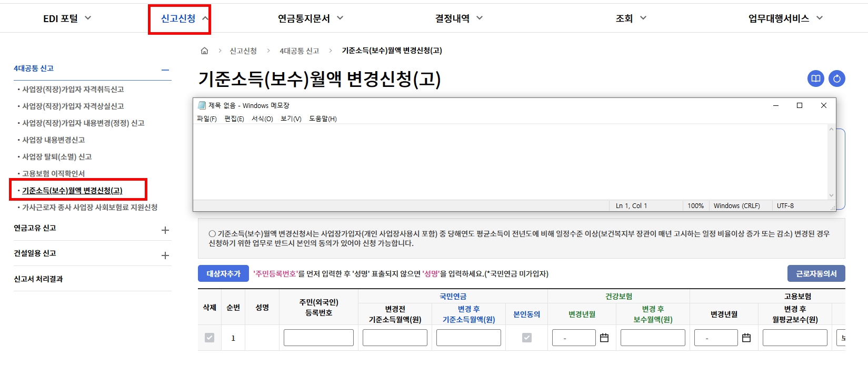Viewport: 868px width, 384px height.
Task: Toggle the 본인동의 checkbox in row 1
Action: point(527,338)
